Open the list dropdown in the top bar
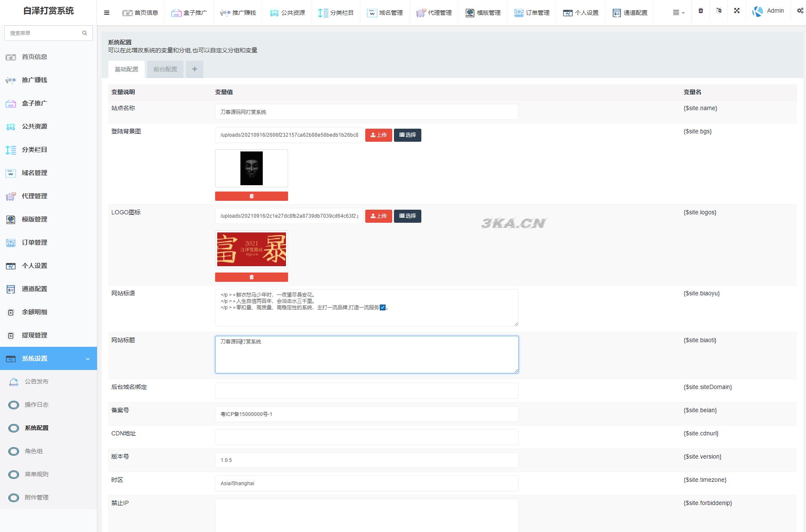 point(678,13)
